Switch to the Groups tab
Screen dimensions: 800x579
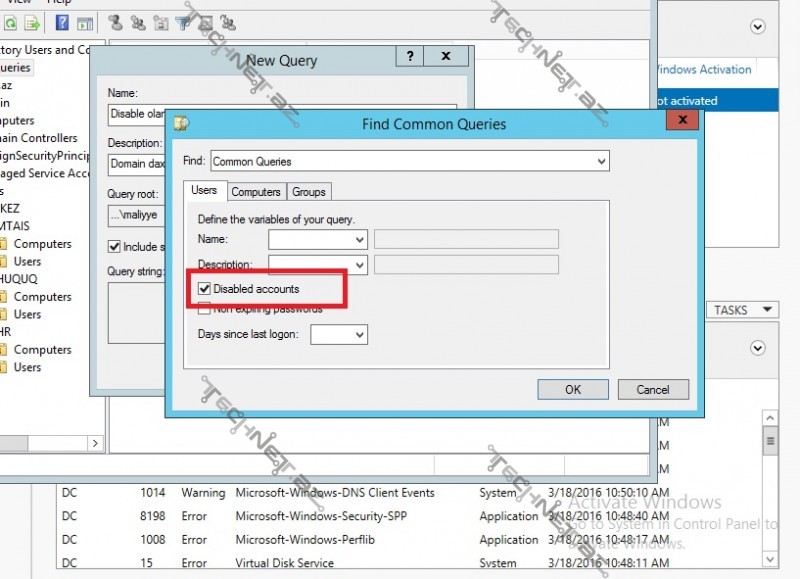click(x=308, y=191)
